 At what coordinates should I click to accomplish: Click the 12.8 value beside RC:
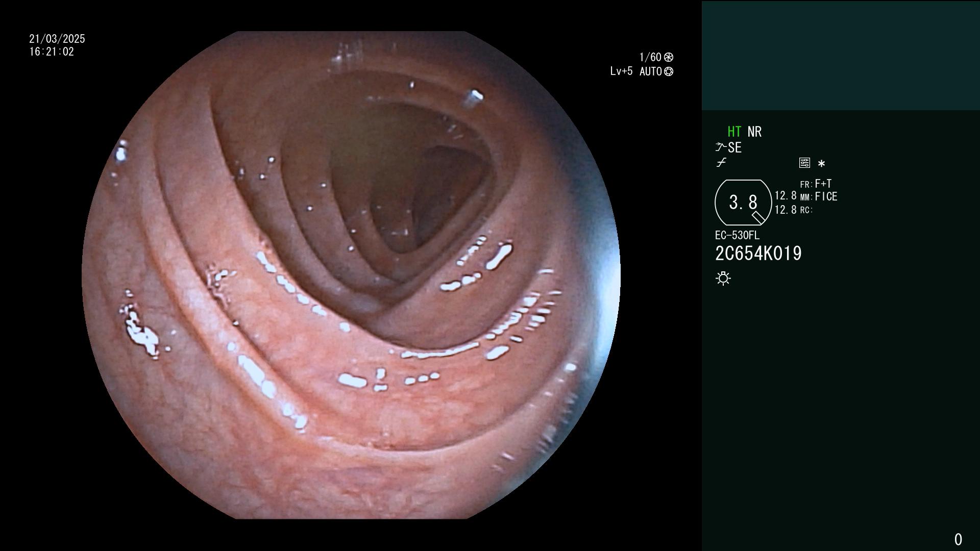pyautogui.click(x=786, y=210)
